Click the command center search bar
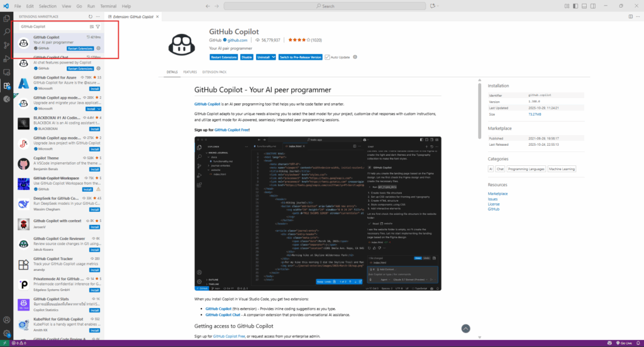 click(325, 6)
